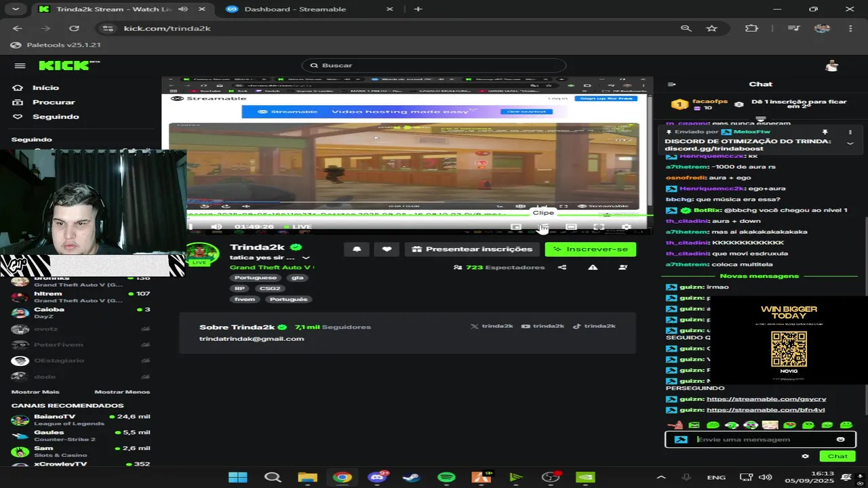Open Procurar in the sidebar
This screenshot has height=488, width=868.
(x=54, y=102)
